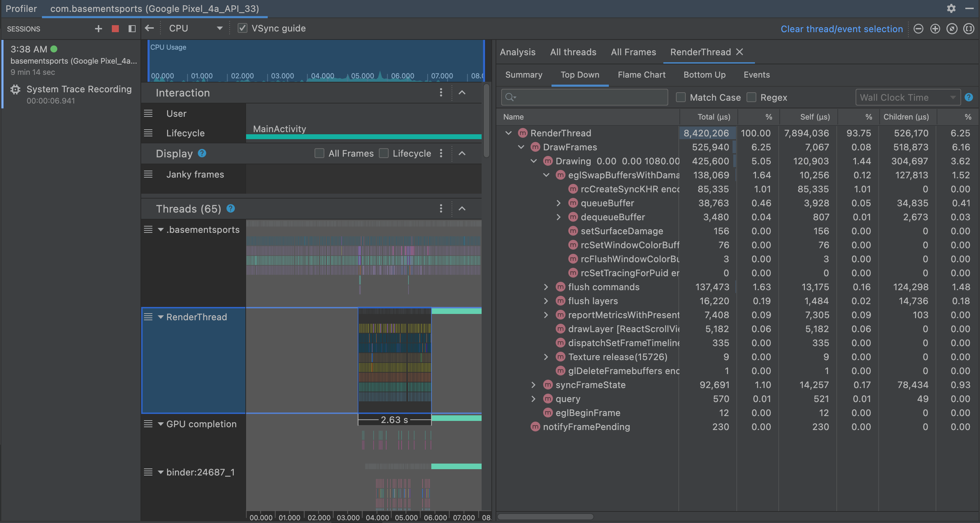The image size is (980, 523).
Task: Open the All threads tab
Action: 573,52
